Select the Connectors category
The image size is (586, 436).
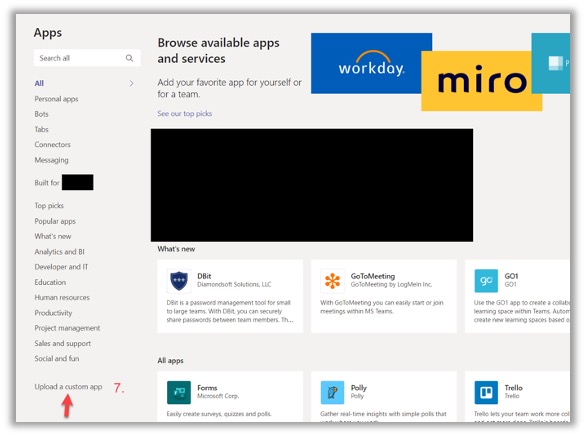52,145
